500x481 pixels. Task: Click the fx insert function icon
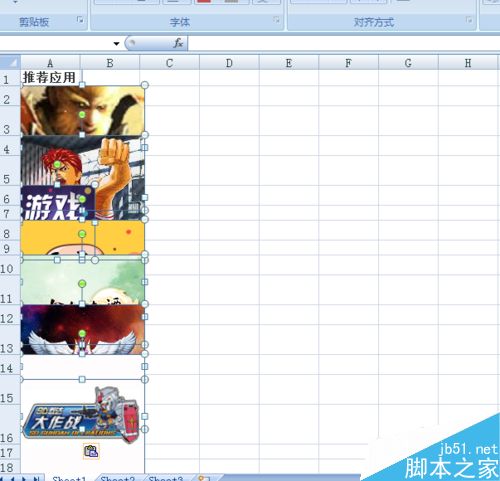click(178, 43)
